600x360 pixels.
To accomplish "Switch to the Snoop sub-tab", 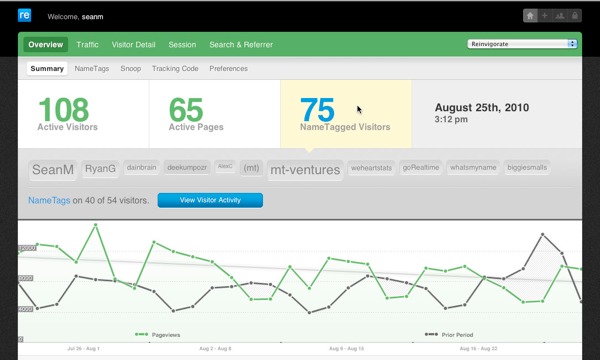I will pos(131,68).
